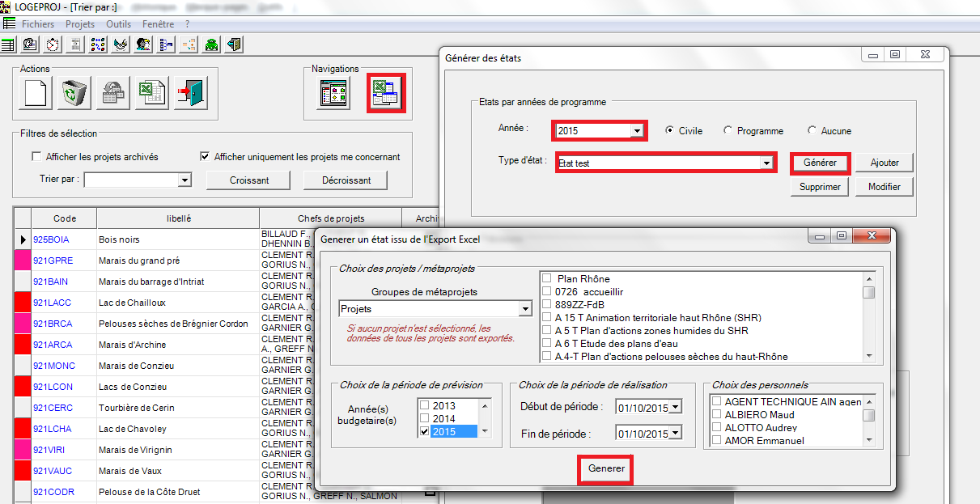Screen dimensions: 980x504
Task: Select the stopwatch icon in the top toolbar
Action: pos(52,44)
